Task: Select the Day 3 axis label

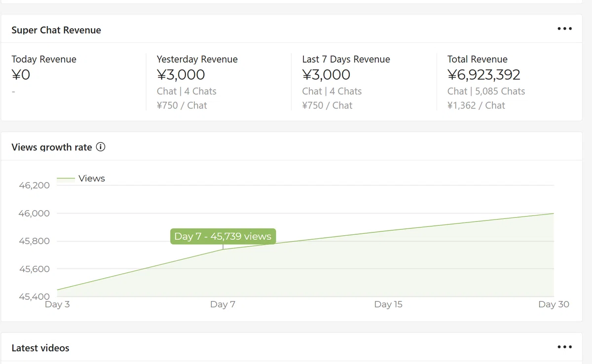Action: pyautogui.click(x=57, y=304)
